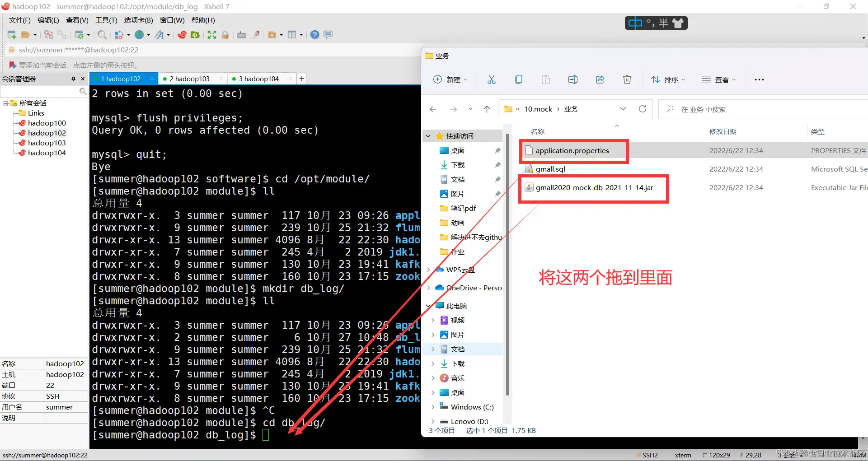This screenshot has width=868, height=461.
Task: Expand the Windows (C:) drive node
Action: pyautogui.click(x=433, y=407)
